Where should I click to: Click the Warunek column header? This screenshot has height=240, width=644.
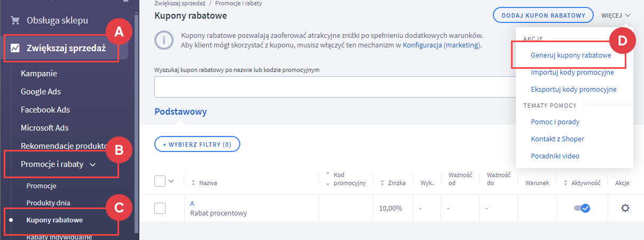(537, 183)
